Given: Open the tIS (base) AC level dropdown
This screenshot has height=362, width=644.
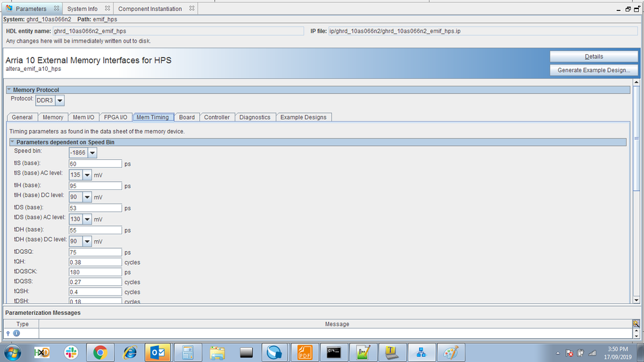Looking at the screenshot, I should click(x=87, y=175).
